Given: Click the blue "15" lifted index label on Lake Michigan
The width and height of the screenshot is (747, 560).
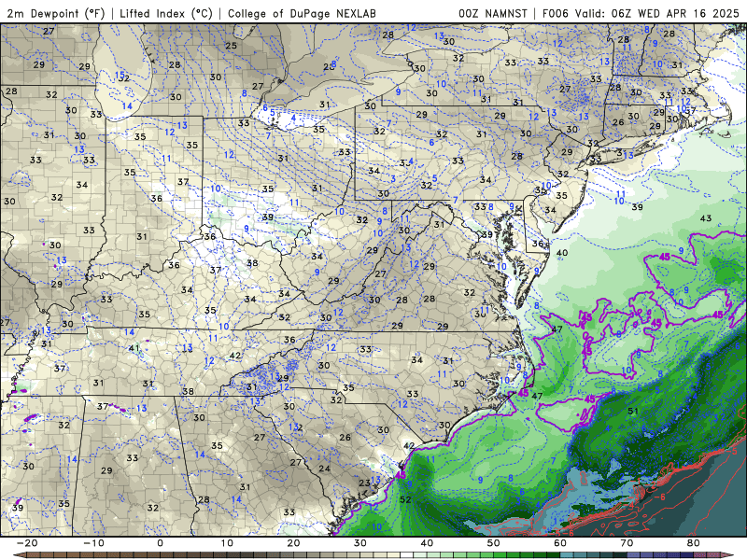Looking at the screenshot, I should pos(120,75).
